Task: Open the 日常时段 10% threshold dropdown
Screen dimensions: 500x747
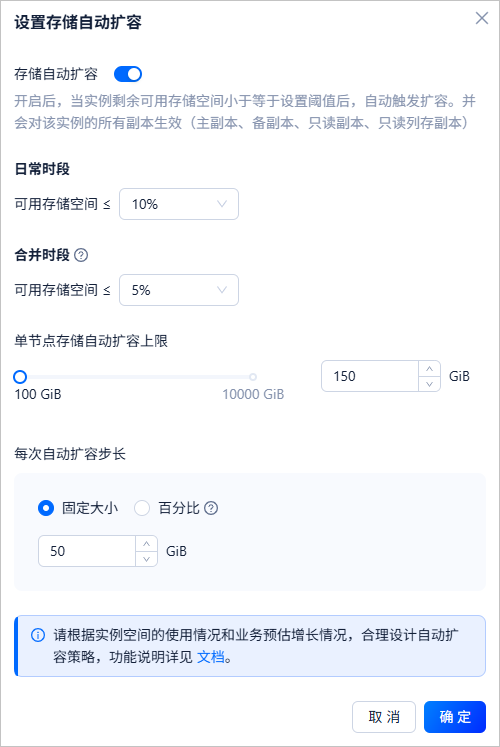Action: [x=179, y=204]
